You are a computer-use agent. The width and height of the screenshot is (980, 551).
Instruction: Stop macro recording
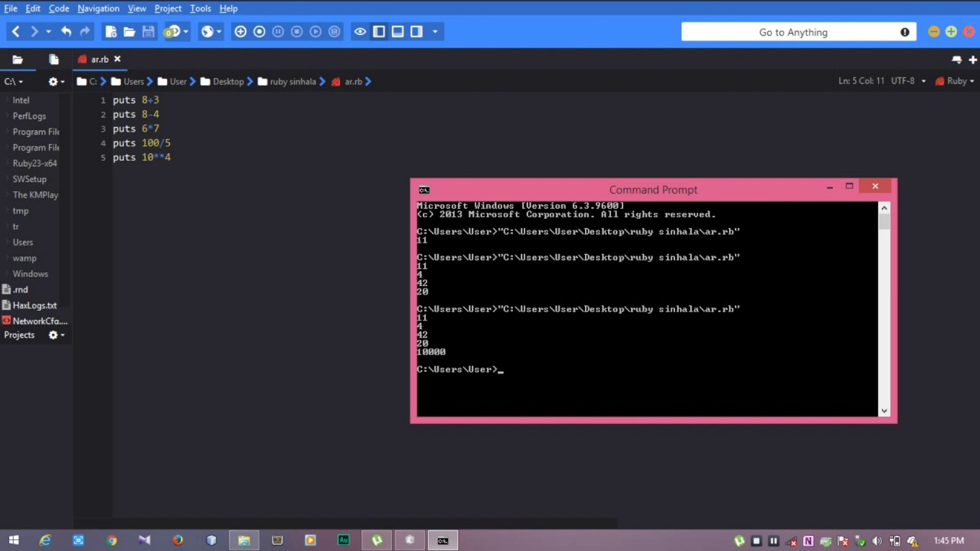click(x=297, y=31)
